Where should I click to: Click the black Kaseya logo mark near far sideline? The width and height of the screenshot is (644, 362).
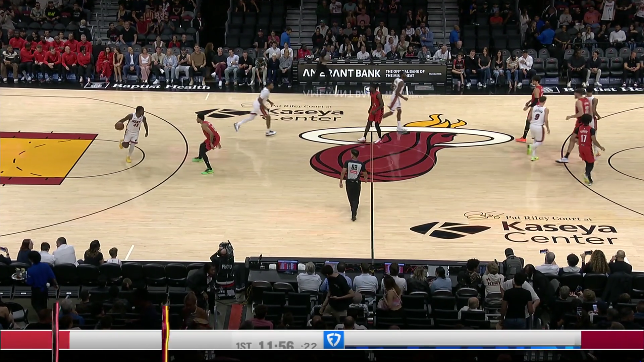pyautogui.click(x=223, y=114)
